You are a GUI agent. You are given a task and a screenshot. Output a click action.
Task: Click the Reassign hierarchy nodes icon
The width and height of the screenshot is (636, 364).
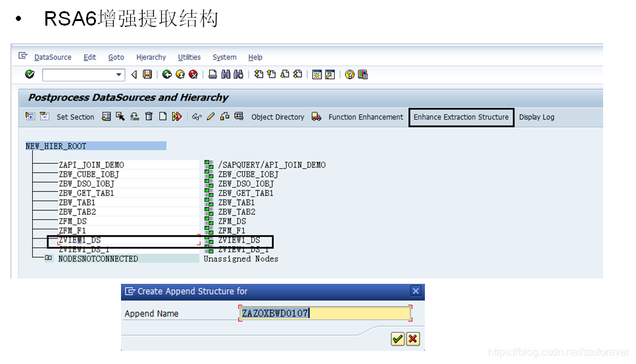(x=135, y=117)
